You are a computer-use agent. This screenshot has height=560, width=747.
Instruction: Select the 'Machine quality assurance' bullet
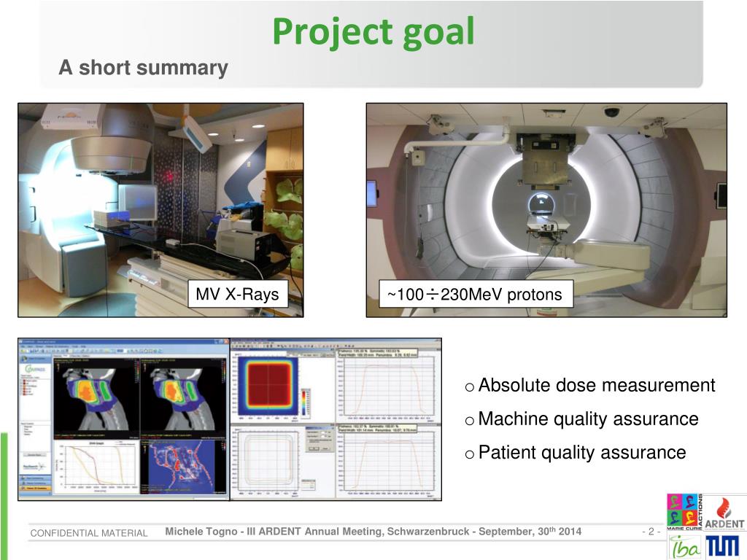click(581, 419)
